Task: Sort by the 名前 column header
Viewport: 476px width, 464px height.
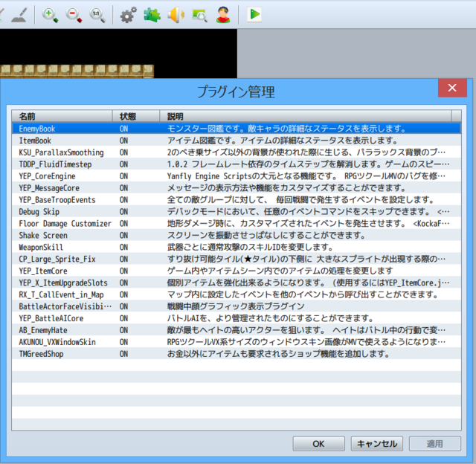Action: 62,116
